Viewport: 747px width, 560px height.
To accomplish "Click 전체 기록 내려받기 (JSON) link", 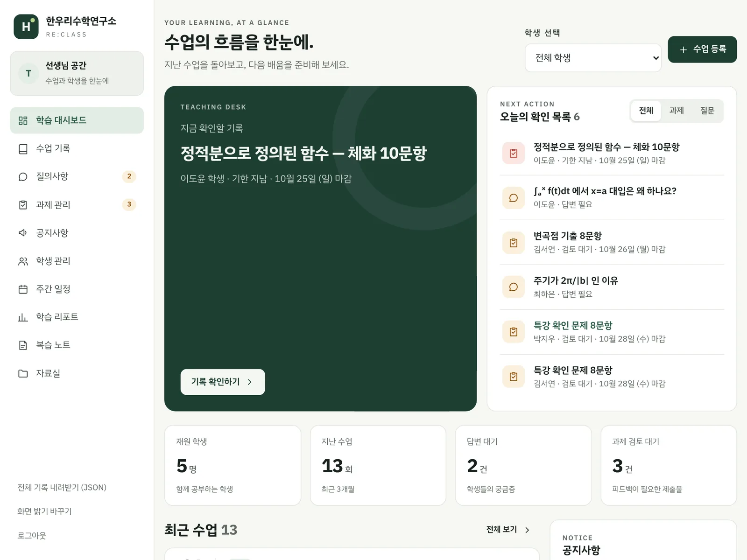I will pyautogui.click(x=62, y=488).
